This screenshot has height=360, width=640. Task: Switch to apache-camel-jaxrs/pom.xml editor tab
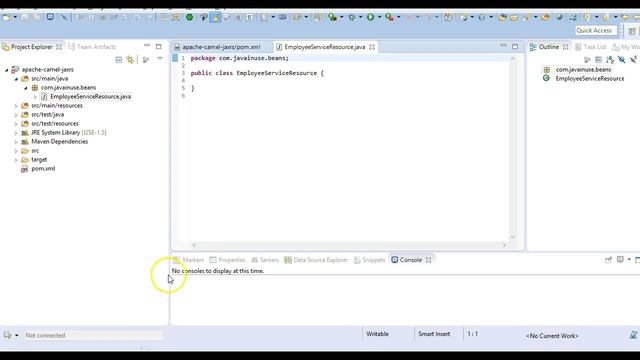pyautogui.click(x=221, y=47)
